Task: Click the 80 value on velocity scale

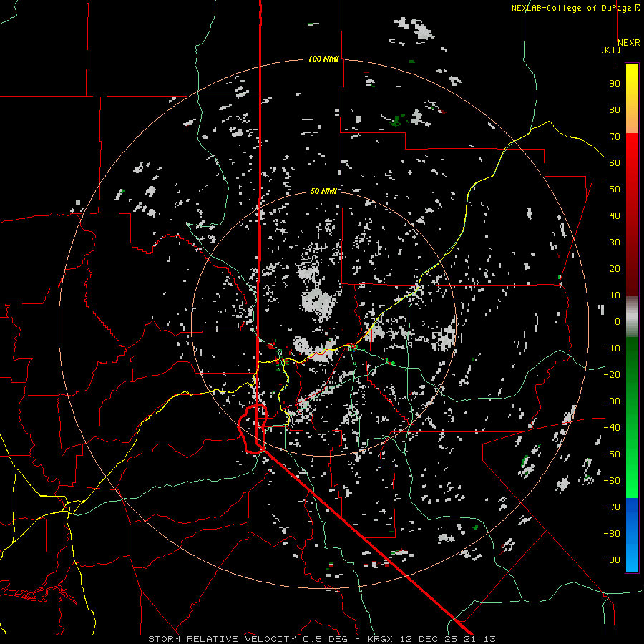Action: coord(615,109)
